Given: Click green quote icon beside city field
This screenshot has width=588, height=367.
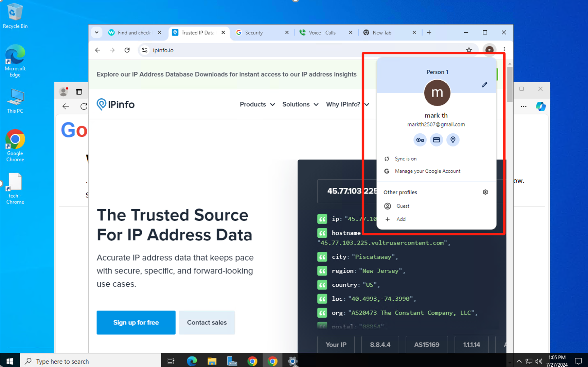Looking at the screenshot, I should click(x=322, y=257).
